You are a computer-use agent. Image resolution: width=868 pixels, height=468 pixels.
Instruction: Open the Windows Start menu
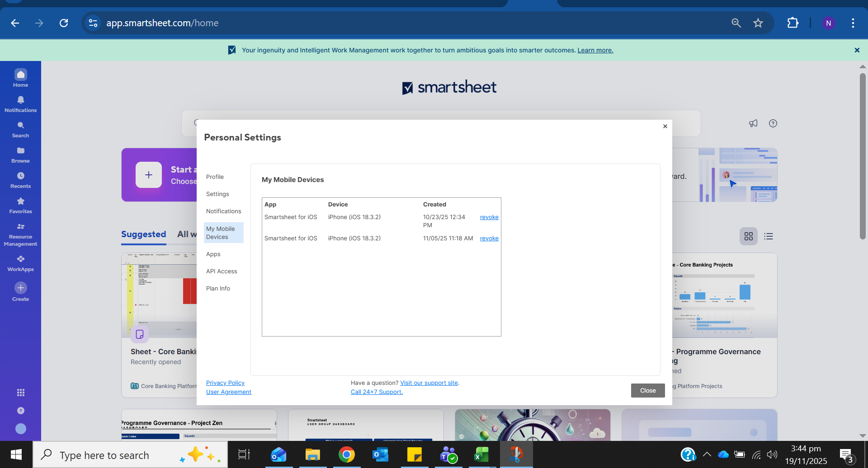click(x=16, y=455)
